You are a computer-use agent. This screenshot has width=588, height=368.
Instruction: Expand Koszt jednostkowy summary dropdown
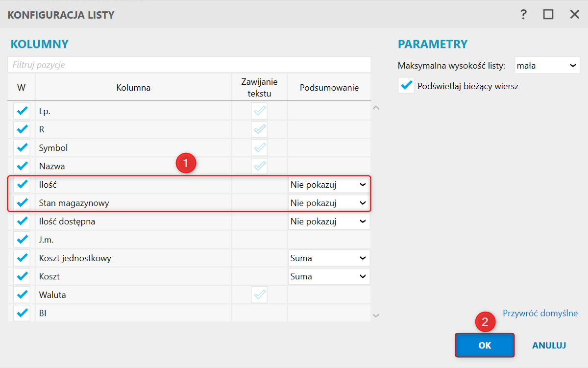tap(328, 258)
